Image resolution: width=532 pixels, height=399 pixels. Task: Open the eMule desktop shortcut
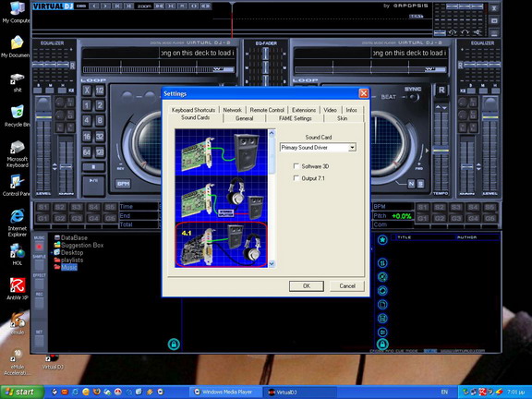tap(18, 323)
